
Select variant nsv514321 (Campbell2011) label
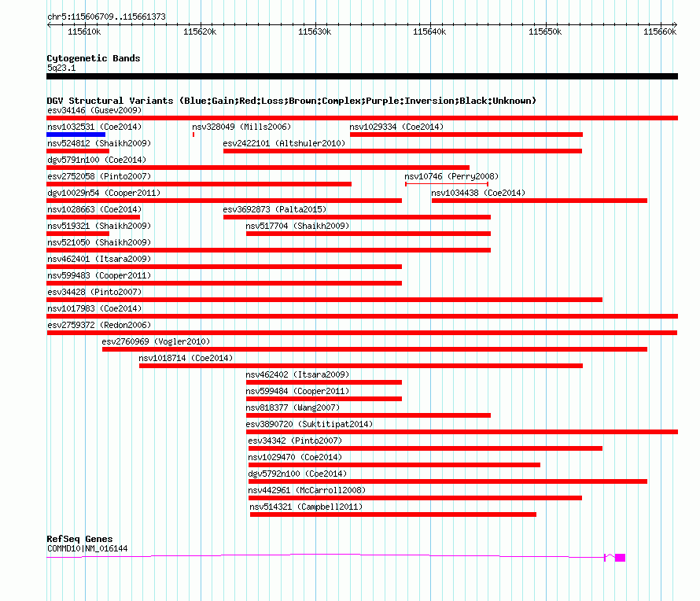coord(306,507)
